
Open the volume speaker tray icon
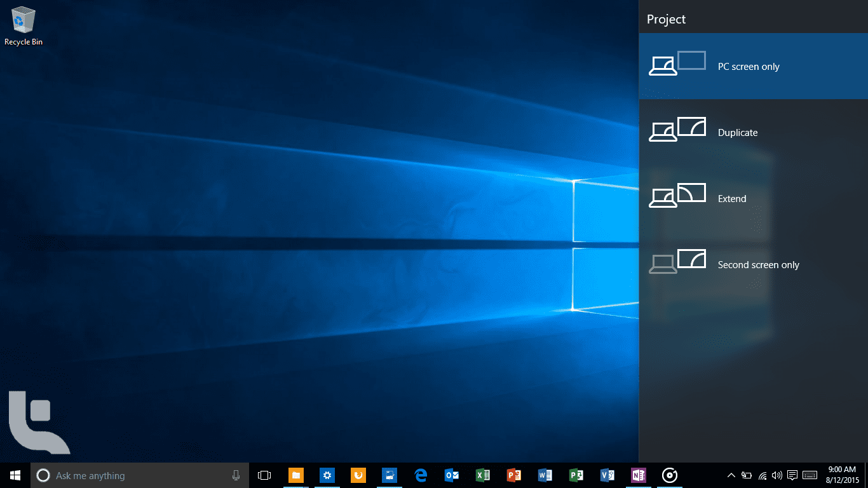coord(776,475)
